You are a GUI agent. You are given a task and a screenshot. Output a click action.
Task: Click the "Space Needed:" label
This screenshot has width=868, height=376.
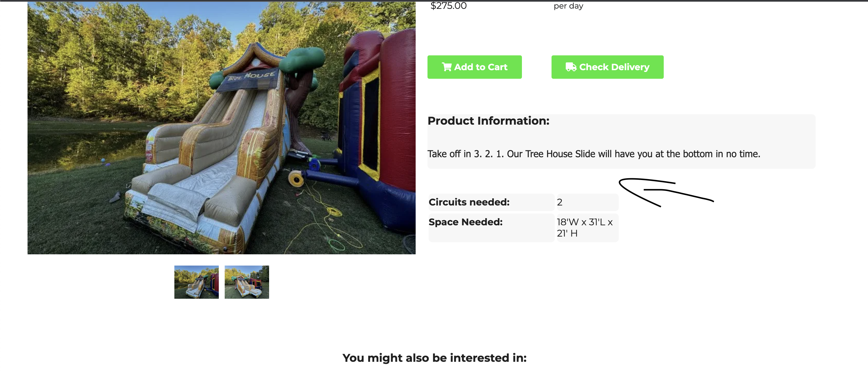click(x=465, y=222)
